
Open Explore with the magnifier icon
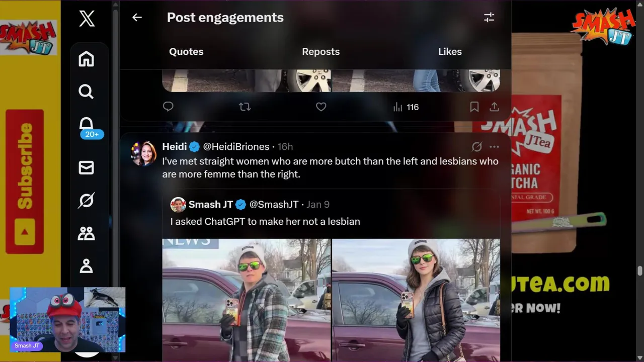tap(86, 92)
